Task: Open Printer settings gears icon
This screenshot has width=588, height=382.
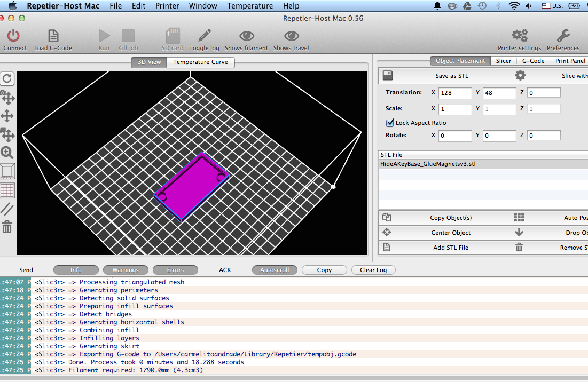Action: (520, 36)
